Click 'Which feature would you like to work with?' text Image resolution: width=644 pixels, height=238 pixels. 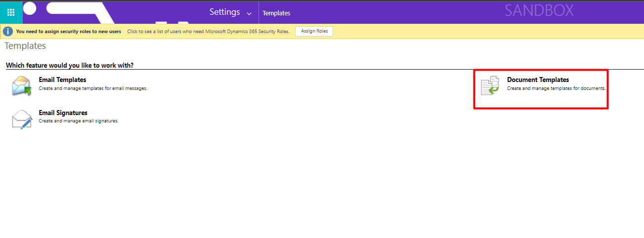pos(70,65)
